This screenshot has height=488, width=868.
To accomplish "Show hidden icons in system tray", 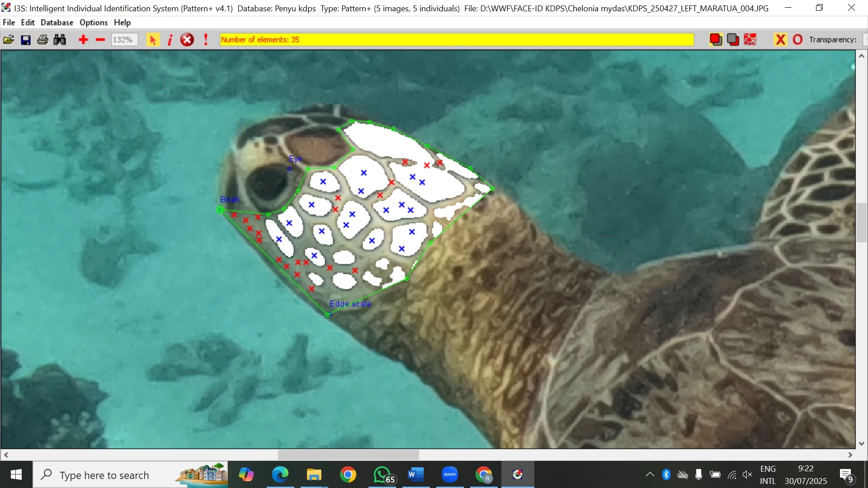I will (650, 474).
